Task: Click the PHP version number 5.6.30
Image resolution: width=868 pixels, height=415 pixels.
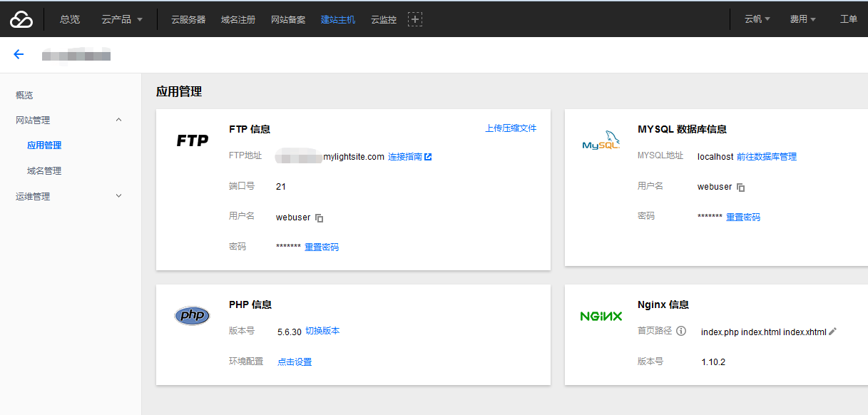Action: click(x=289, y=332)
